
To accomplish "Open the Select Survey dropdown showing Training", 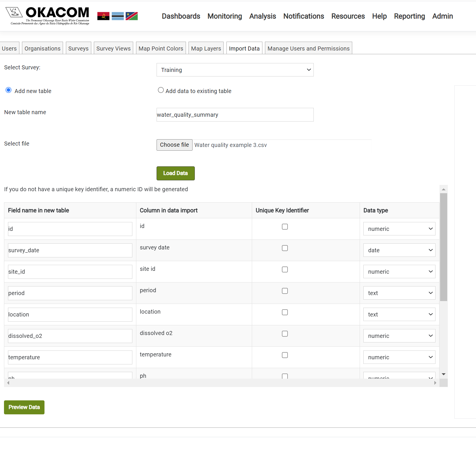I will coord(235,70).
